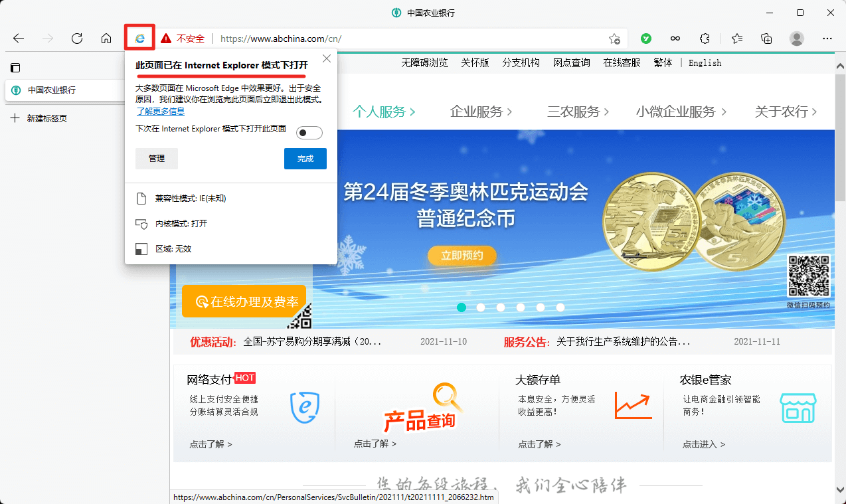Open Favorites from the star-list icon
Screen dimensions: 846x504
(737, 39)
